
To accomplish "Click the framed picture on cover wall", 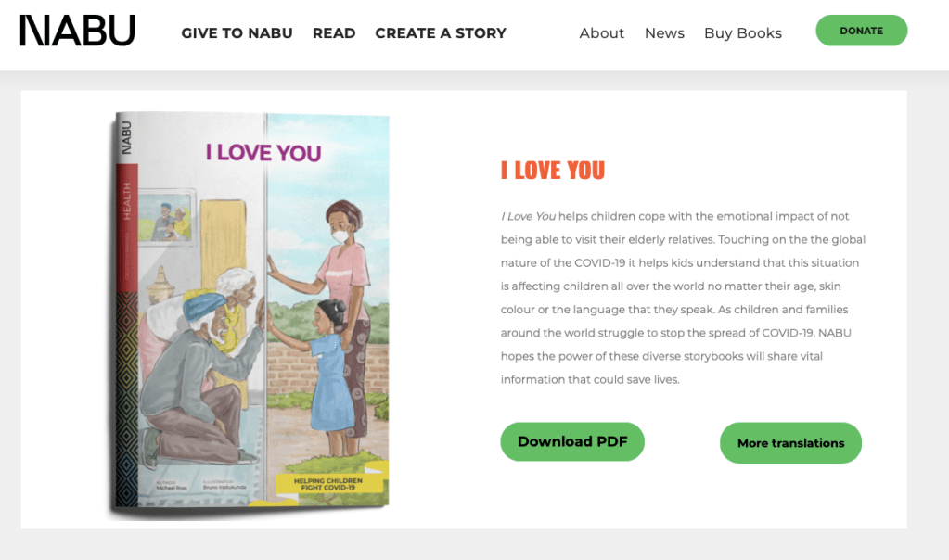I will 167,219.
